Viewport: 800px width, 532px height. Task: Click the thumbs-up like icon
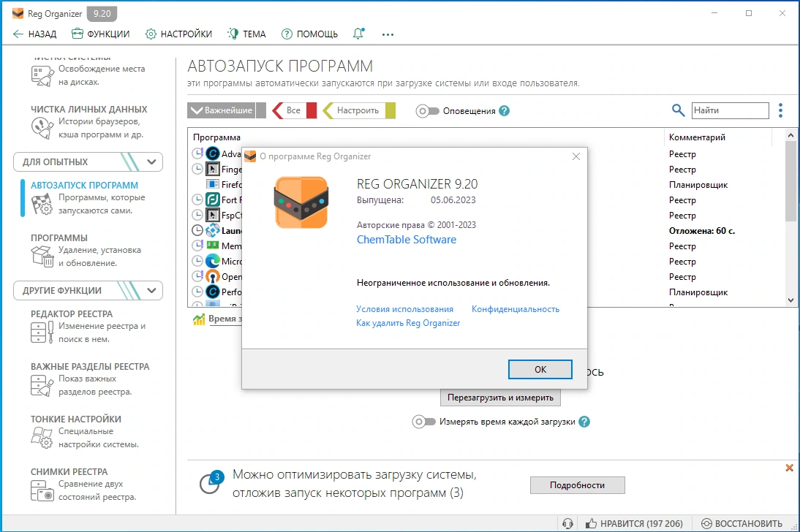[592, 523]
